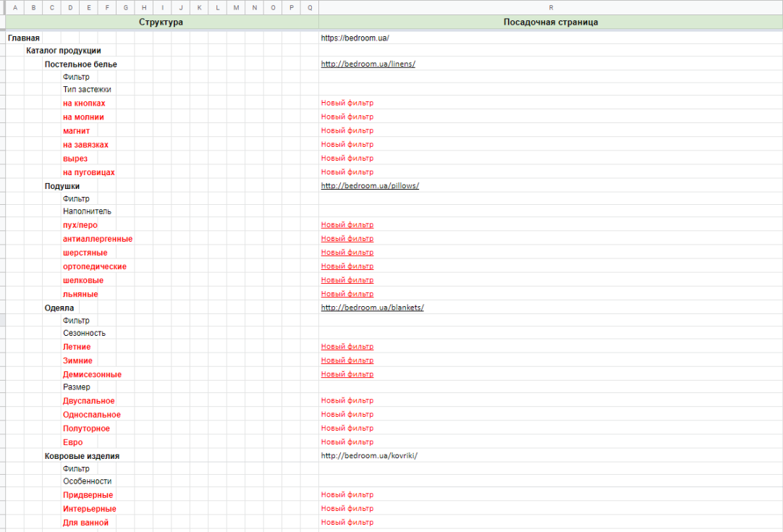The height and width of the screenshot is (532, 783).
Task: Open the bedroom.ua/blankets/ link
Action: tap(372, 308)
